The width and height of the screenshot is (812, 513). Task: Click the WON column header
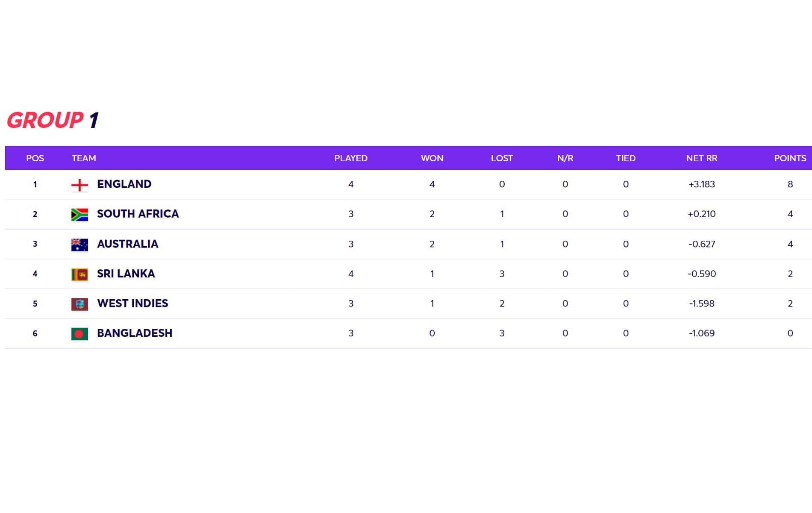(x=432, y=158)
